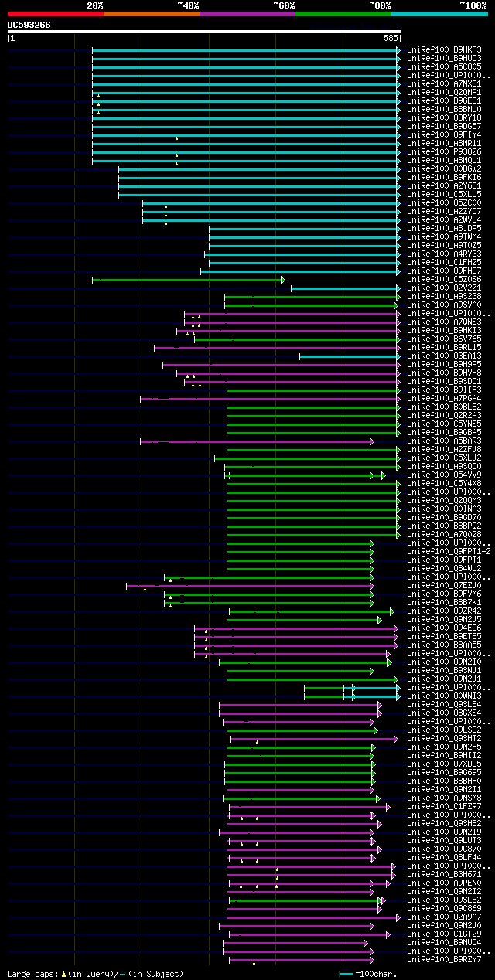Select label UniRef100_P93826
Viewport: 495px width, 980px height.
pos(444,152)
